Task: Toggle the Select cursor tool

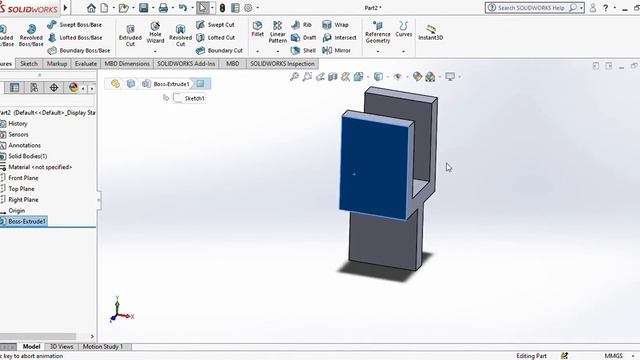Action: point(202,8)
